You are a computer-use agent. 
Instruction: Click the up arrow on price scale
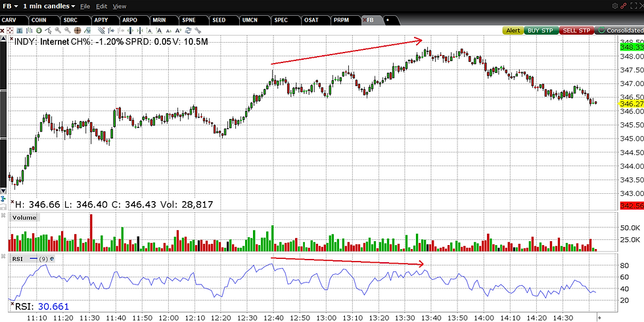tap(3, 38)
